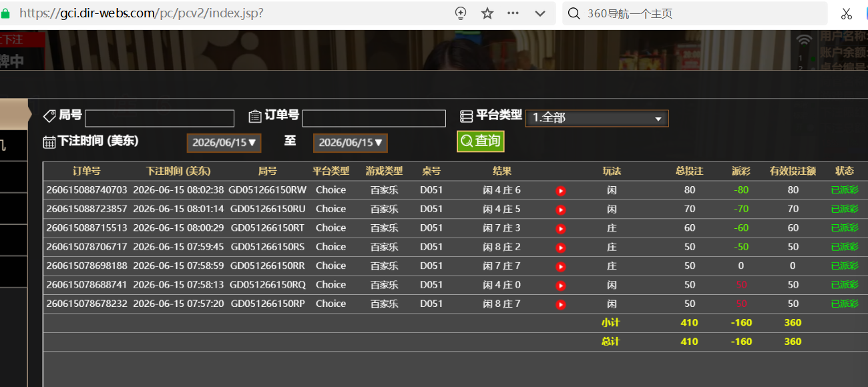The image size is (868, 387).
Task: Open the end date picker after 至
Action: click(350, 143)
